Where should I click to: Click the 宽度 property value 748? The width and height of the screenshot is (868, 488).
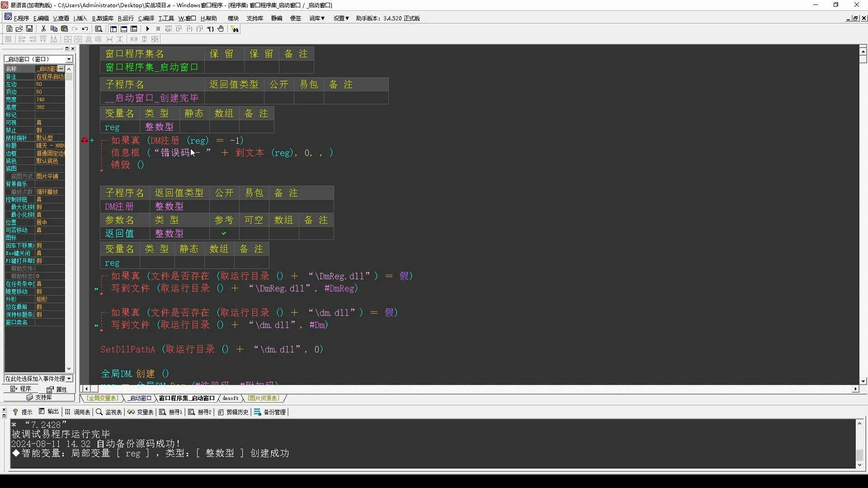pyautogui.click(x=50, y=100)
